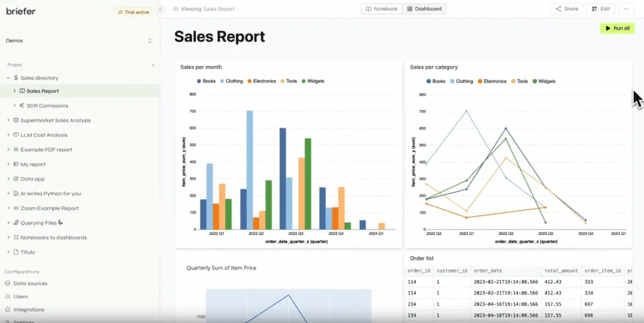644x323 pixels.
Task: Toggle Widgets series in Sales per month legend
Action: click(x=313, y=81)
